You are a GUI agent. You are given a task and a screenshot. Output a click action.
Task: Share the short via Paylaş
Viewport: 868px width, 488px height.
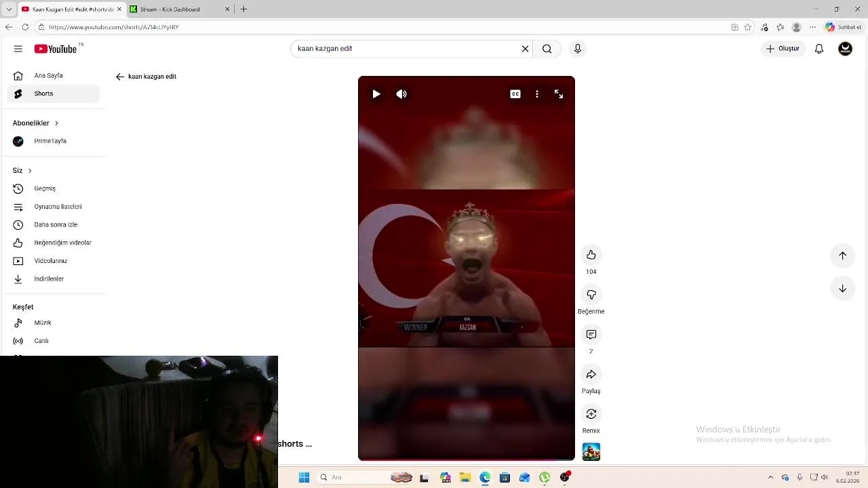[x=591, y=374]
